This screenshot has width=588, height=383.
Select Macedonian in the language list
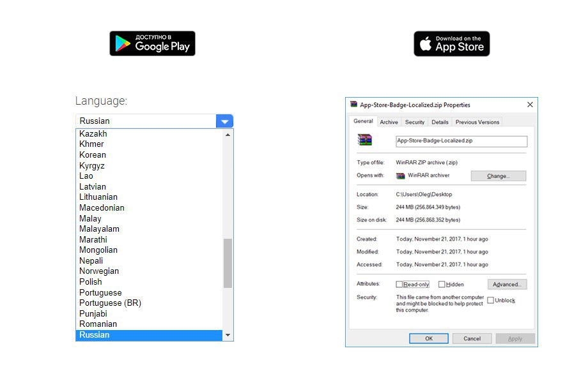(x=149, y=207)
